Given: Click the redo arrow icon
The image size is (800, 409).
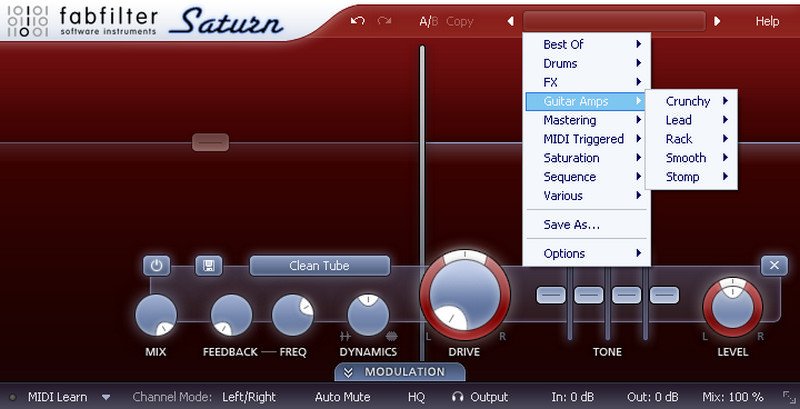Looking at the screenshot, I should (384, 21).
